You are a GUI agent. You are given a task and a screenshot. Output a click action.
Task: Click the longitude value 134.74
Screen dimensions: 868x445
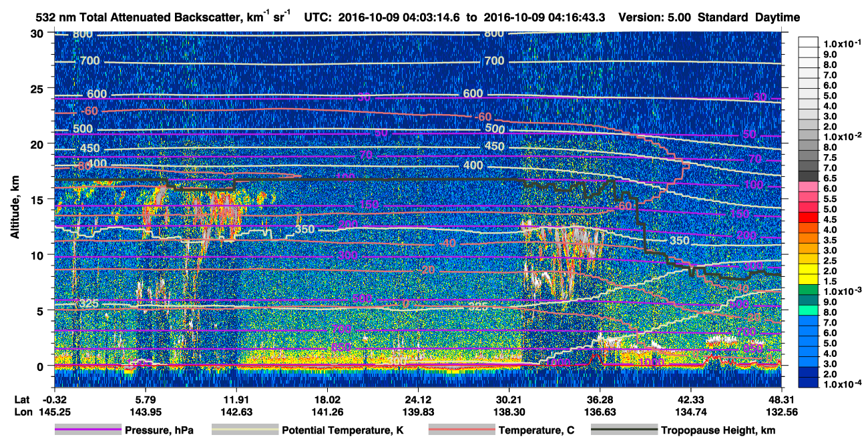pyautogui.click(x=690, y=412)
